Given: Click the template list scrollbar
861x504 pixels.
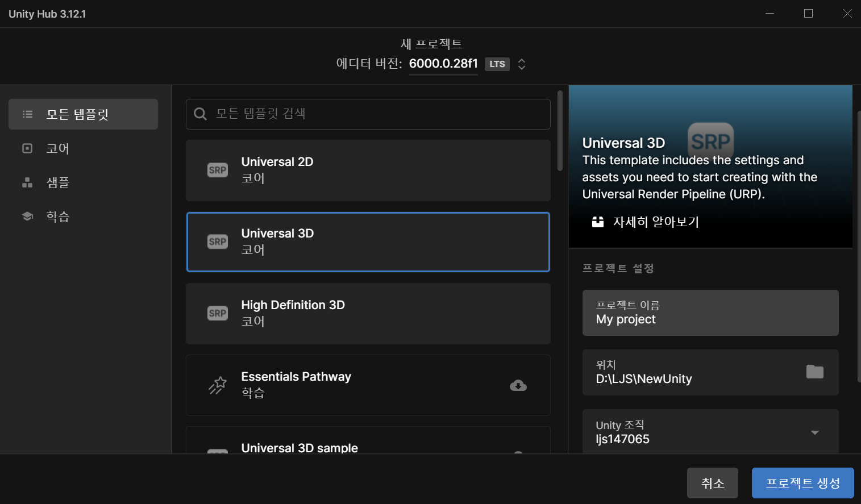Looking at the screenshot, I should pos(560,131).
